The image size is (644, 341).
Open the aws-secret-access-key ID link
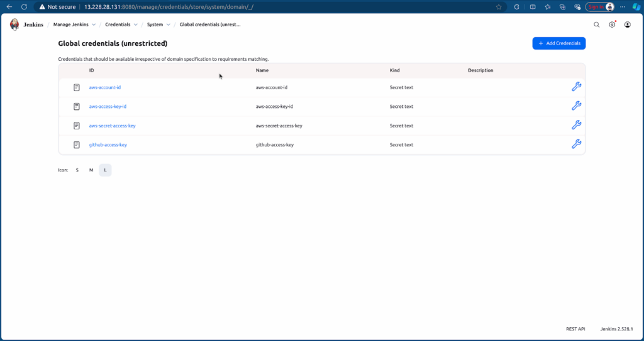point(112,126)
